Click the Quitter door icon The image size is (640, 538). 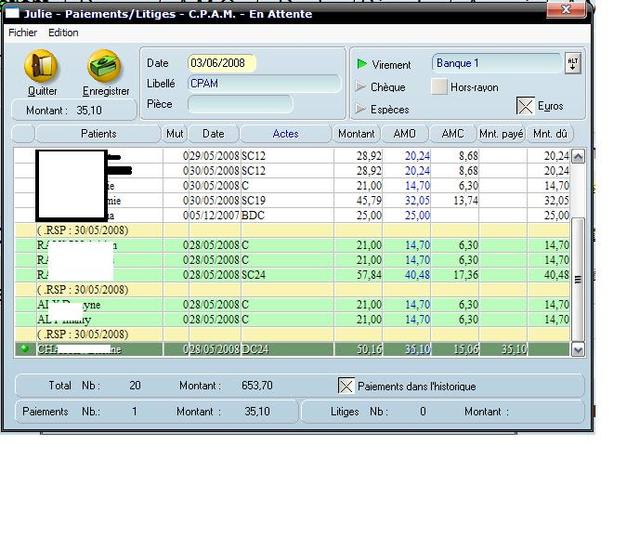click(x=42, y=67)
